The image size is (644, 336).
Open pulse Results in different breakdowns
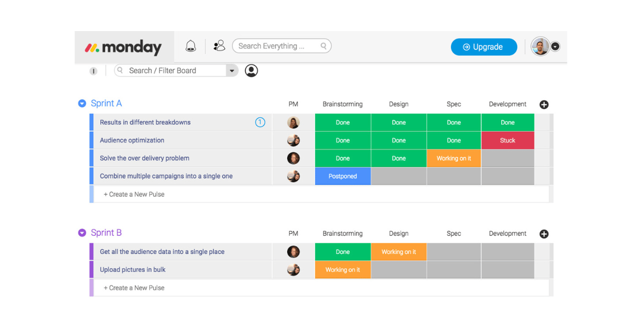coord(145,122)
